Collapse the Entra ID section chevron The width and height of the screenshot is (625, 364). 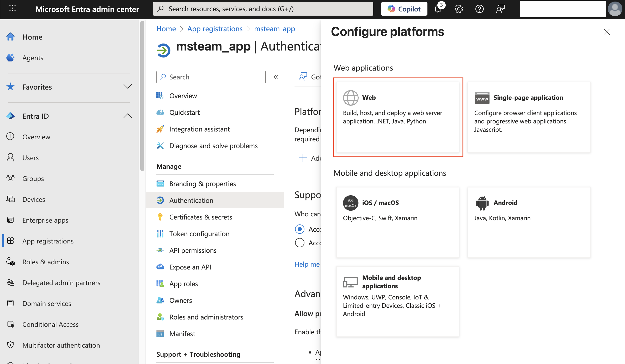coord(127,116)
